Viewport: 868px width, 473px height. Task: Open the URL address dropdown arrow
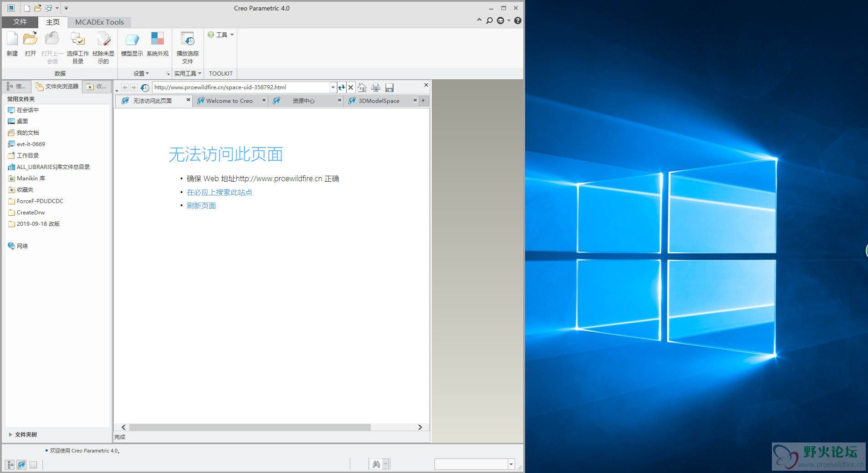(333, 87)
